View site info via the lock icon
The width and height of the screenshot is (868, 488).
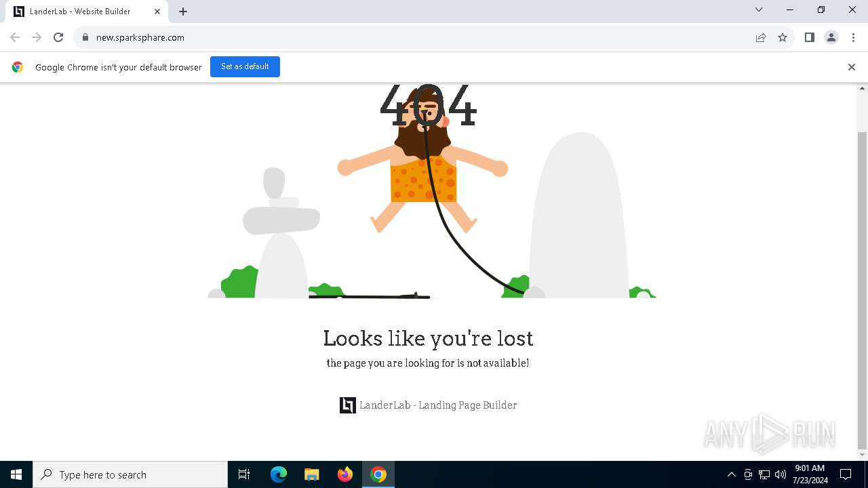(85, 37)
